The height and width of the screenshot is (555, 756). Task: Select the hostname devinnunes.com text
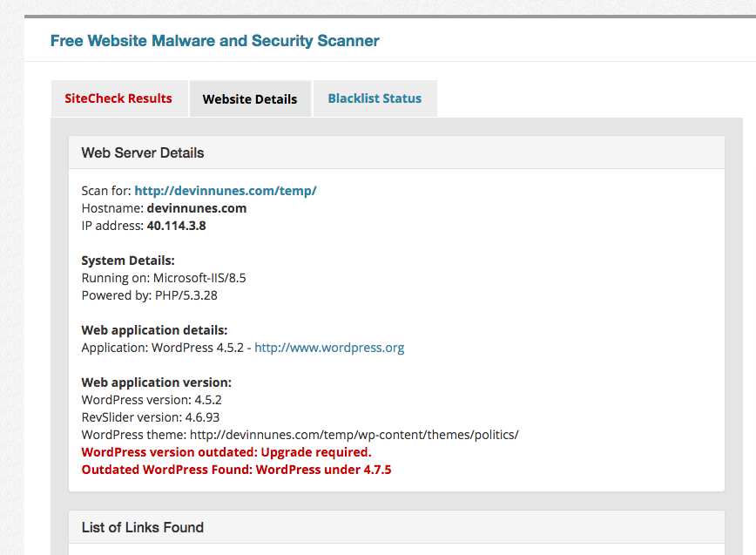tap(197, 208)
